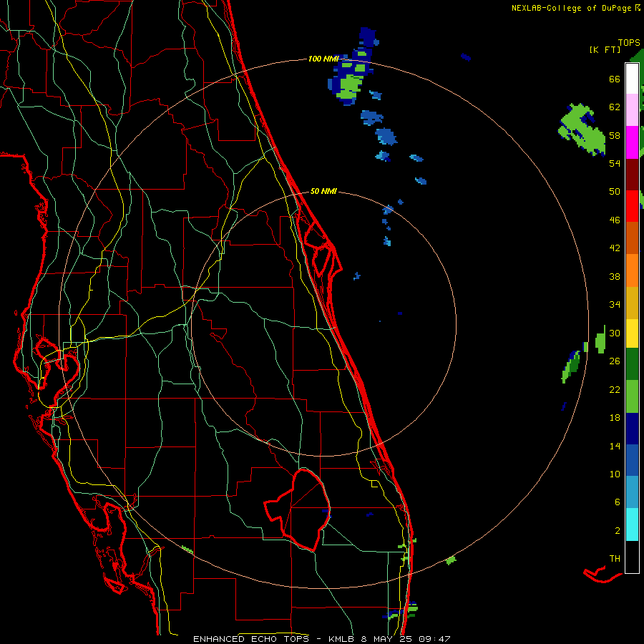This screenshot has width=644, height=644.
Task: Choose the light orange legend band
Action: pos(632,270)
